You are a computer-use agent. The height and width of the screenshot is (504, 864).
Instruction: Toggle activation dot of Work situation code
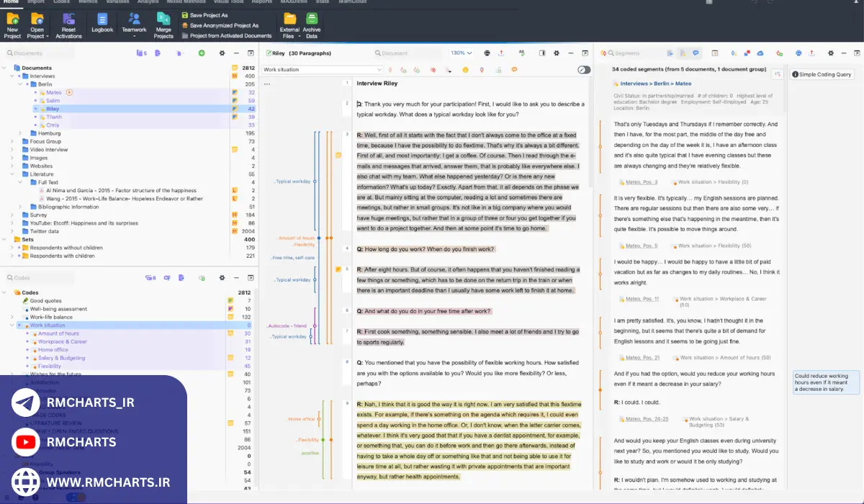[x=20, y=325]
